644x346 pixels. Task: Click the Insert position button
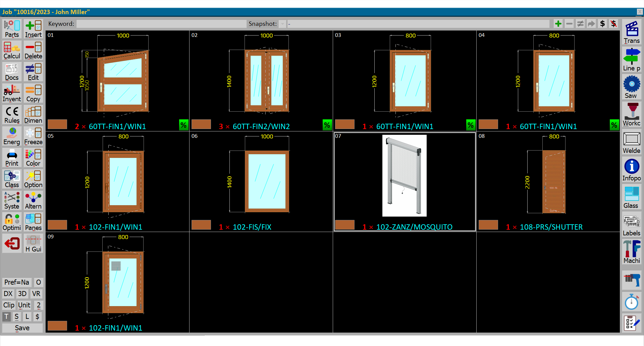(x=33, y=29)
